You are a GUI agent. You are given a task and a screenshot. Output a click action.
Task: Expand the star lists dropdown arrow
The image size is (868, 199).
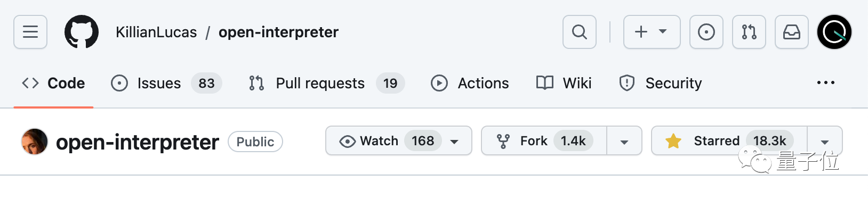click(x=825, y=141)
